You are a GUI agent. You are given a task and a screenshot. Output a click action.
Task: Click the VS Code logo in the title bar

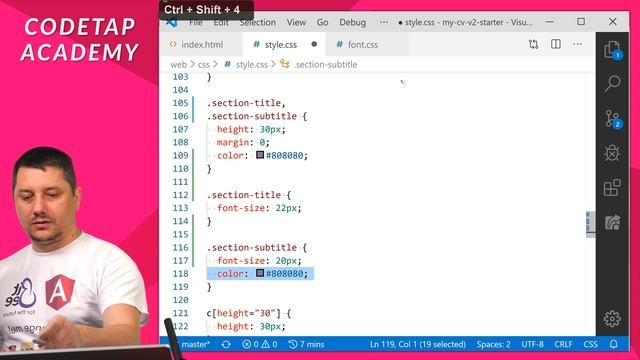[x=172, y=23]
